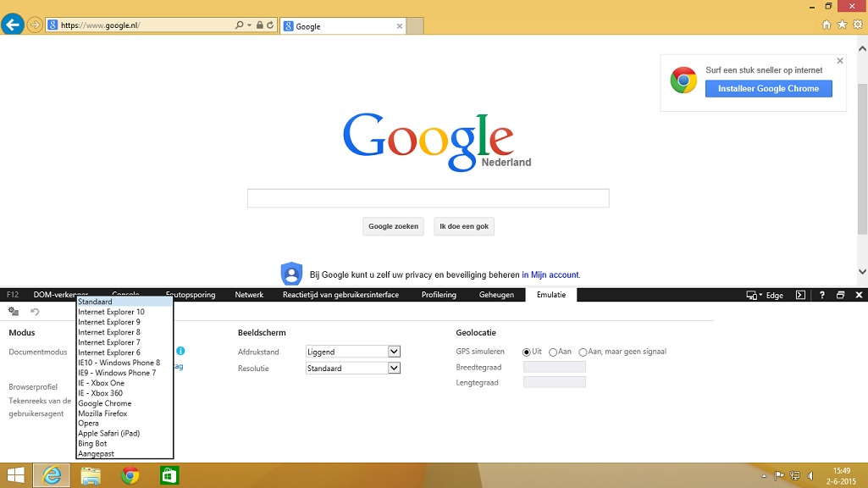This screenshot has height=488, width=868.
Task: Choose Internet Explorer 9 profile
Action: [x=124, y=322]
